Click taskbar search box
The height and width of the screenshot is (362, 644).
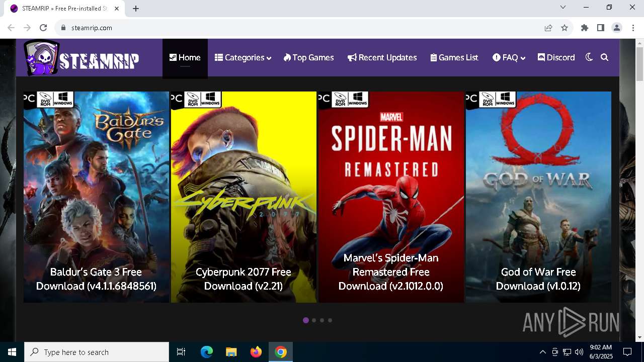(x=97, y=352)
